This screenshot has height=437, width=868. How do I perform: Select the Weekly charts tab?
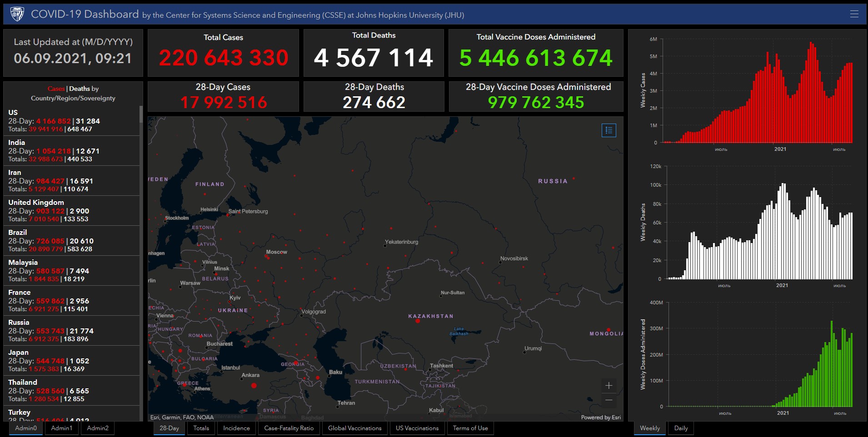click(649, 428)
